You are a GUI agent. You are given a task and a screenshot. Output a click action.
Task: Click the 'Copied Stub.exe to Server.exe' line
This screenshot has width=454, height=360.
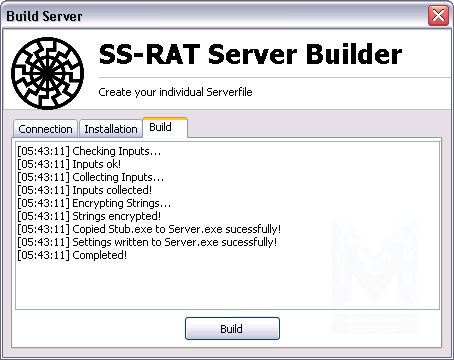click(x=149, y=229)
